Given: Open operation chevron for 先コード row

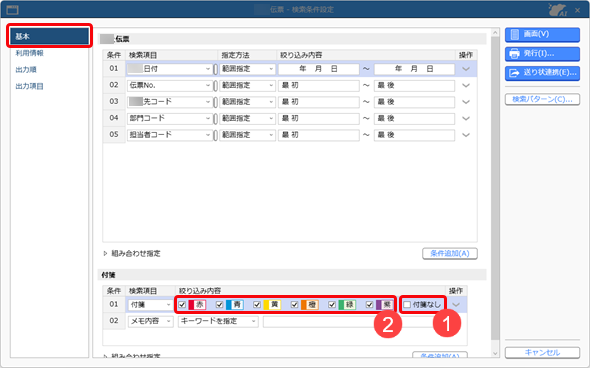Looking at the screenshot, I should (x=466, y=102).
